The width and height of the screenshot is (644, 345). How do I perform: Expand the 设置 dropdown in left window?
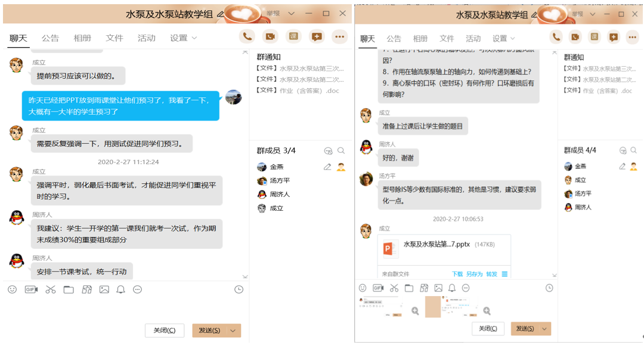184,38
